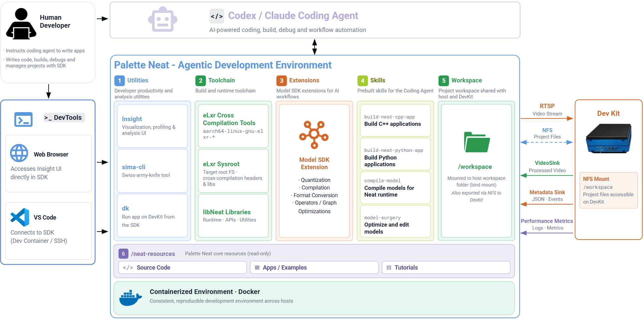
Task: Click the build-neat-python-app skill card
Action: pos(395,154)
